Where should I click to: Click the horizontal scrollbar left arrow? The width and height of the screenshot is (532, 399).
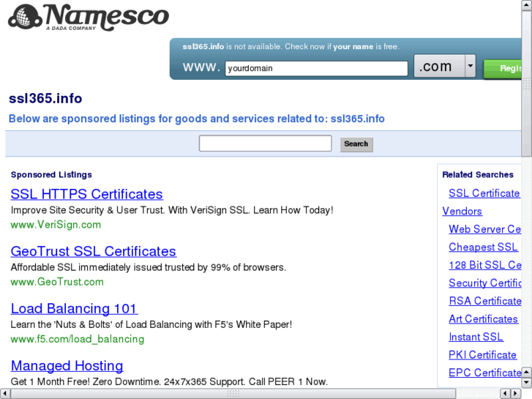5,394
